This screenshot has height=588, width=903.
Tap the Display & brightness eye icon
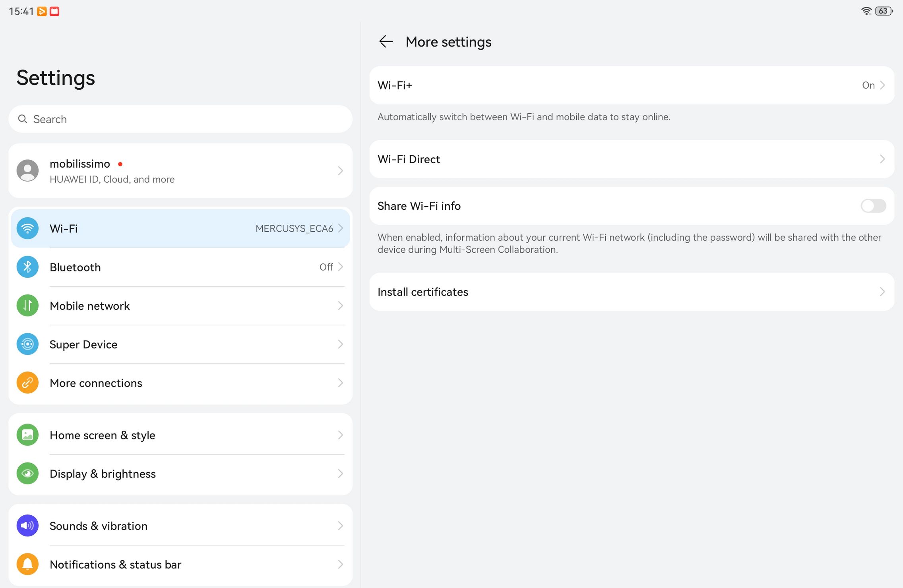coord(27,474)
